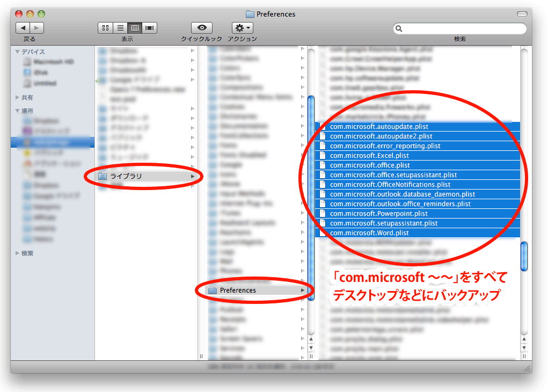The image size is (548, 392).
Task: Click file icon of com.microsoft.Word.plist
Action: tap(323, 233)
